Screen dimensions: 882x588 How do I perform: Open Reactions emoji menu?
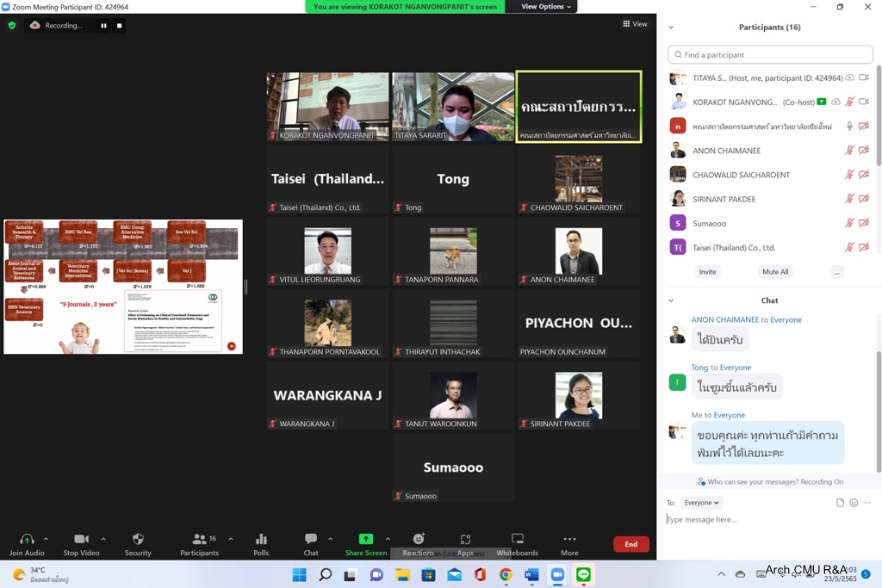click(419, 545)
